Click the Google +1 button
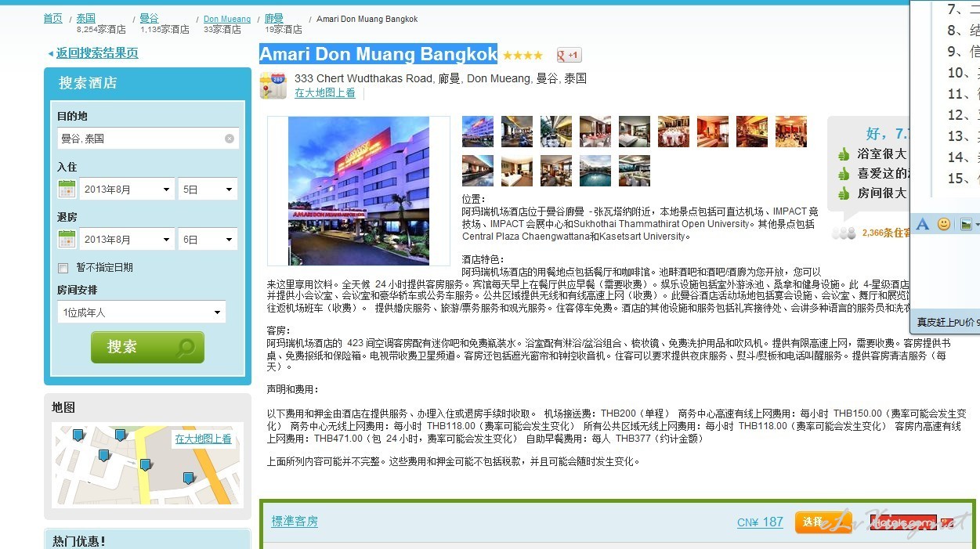Image resolution: width=980 pixels, height=549 pixels. pyautogui.click(x=569, y=55)
